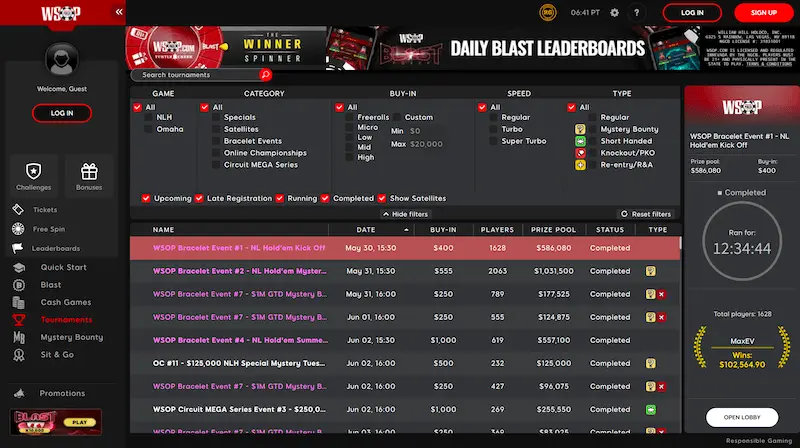This screenshot has width=800, height=448.
Task: Open Leaderboards flag item
Action: (46, 248)
